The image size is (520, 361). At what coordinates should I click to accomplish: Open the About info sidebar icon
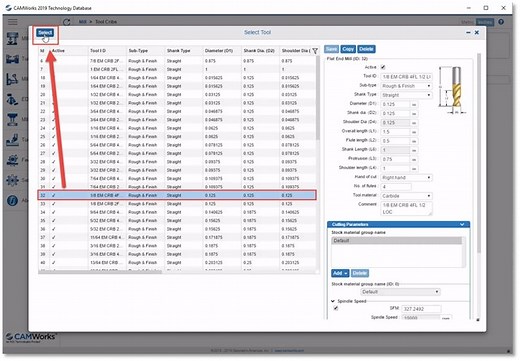tap(13, 200)
